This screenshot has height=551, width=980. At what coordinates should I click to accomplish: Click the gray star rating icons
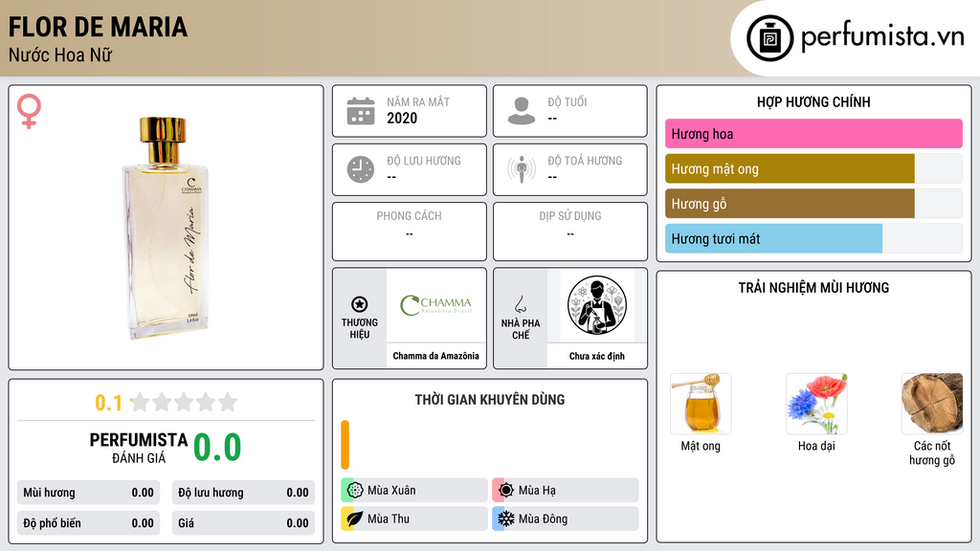click(x=185, y=402)
